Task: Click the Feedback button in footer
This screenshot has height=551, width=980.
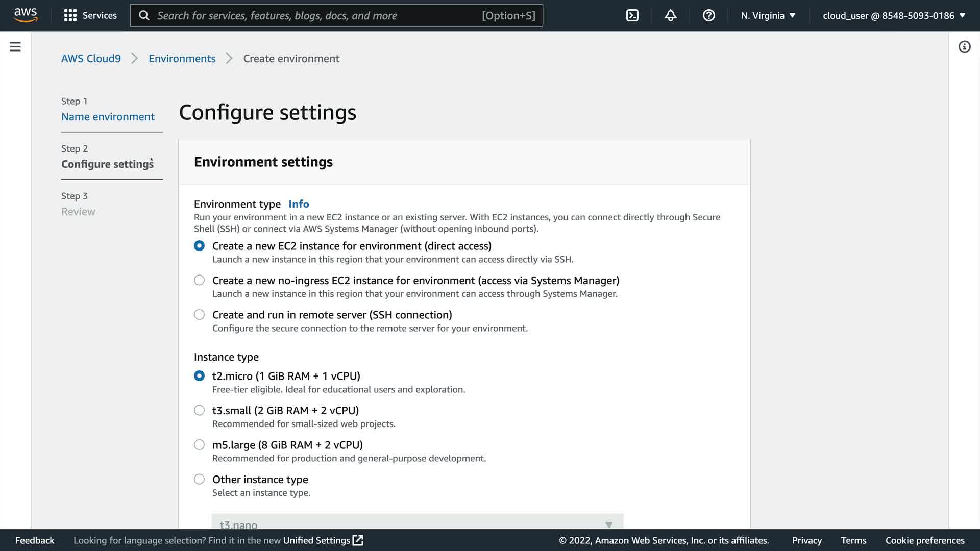Action: tap(35, 540)
